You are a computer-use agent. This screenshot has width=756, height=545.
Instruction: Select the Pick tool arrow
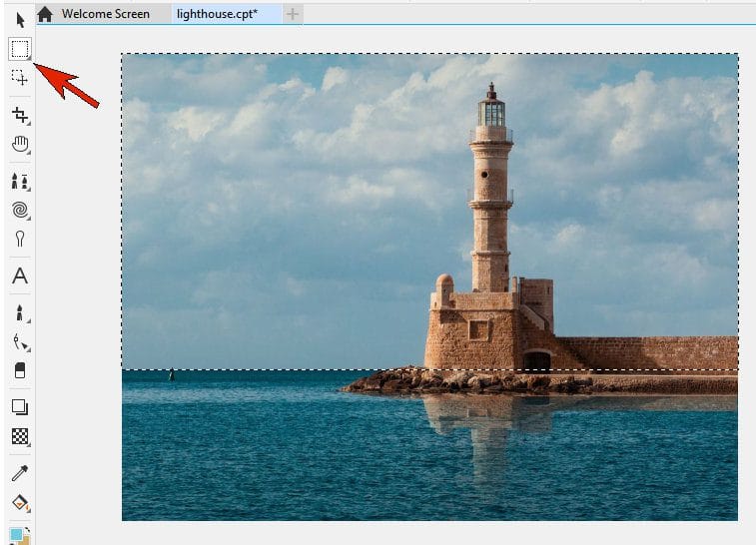point(20,20)
